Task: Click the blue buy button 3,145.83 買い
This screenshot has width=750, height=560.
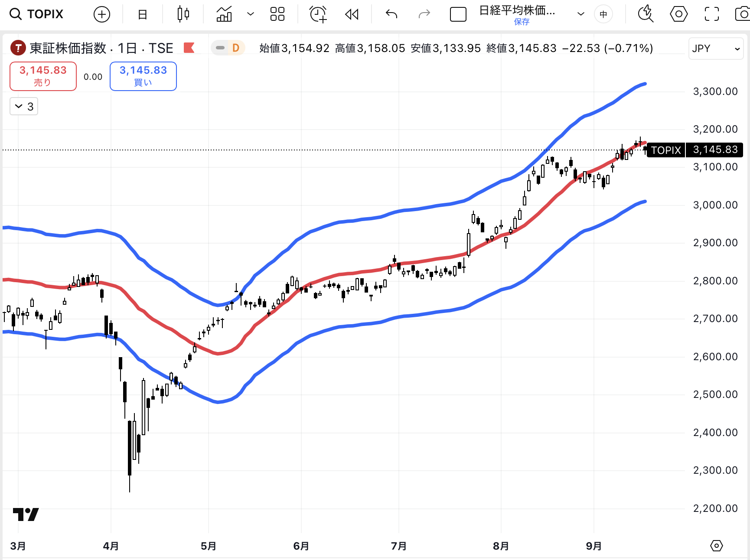Action: click(143, 76)
